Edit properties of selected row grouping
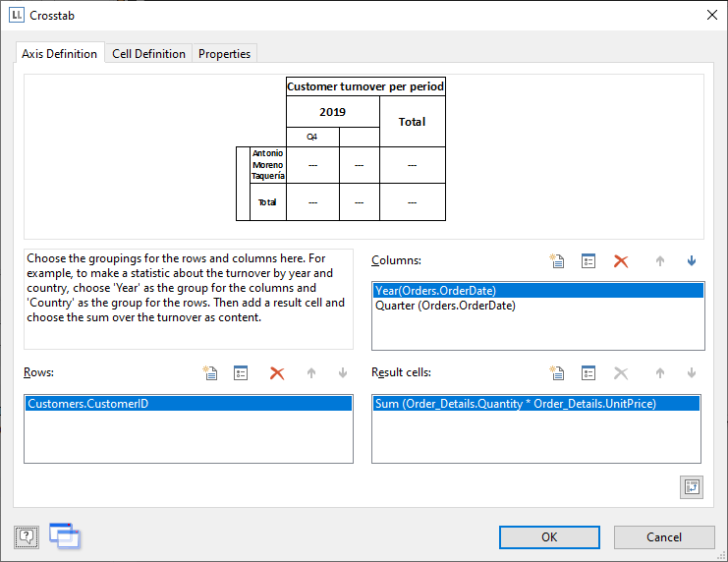 tap(240, 373)
